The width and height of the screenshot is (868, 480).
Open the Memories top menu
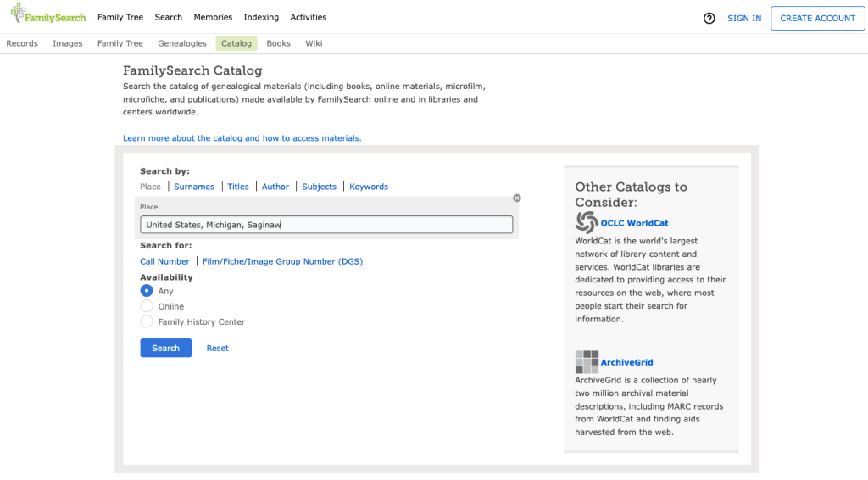[x=213, y=17]
